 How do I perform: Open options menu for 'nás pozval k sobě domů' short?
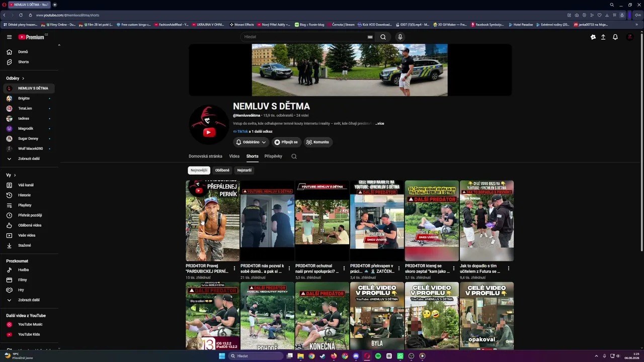coord(289,268)
